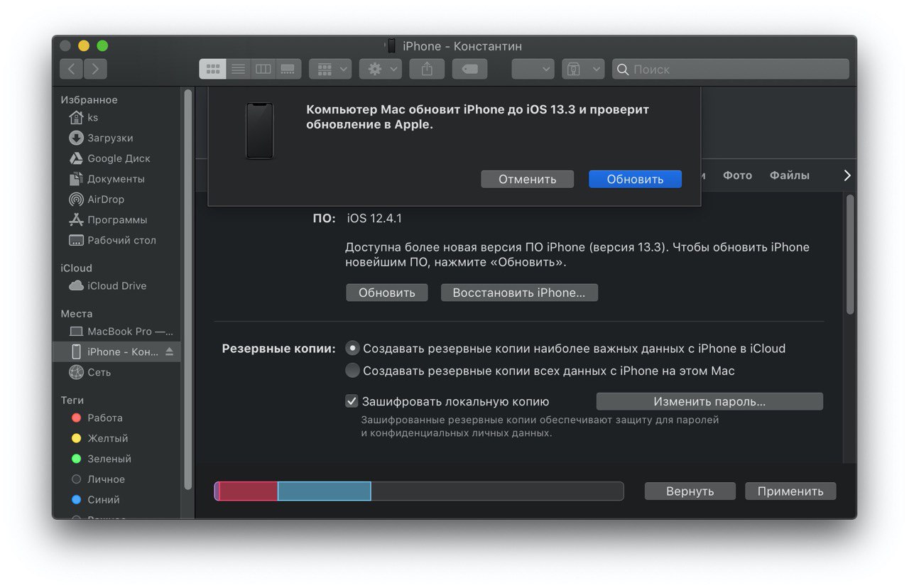Click the Вернуть button

(690, 491)
